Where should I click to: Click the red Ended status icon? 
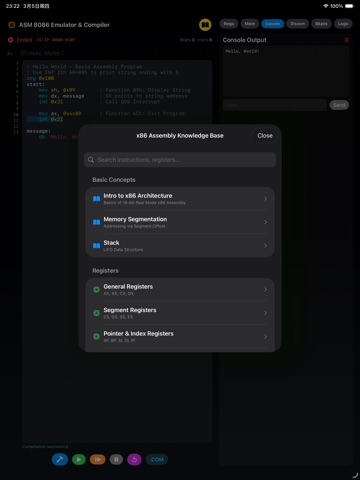point(10,40)
